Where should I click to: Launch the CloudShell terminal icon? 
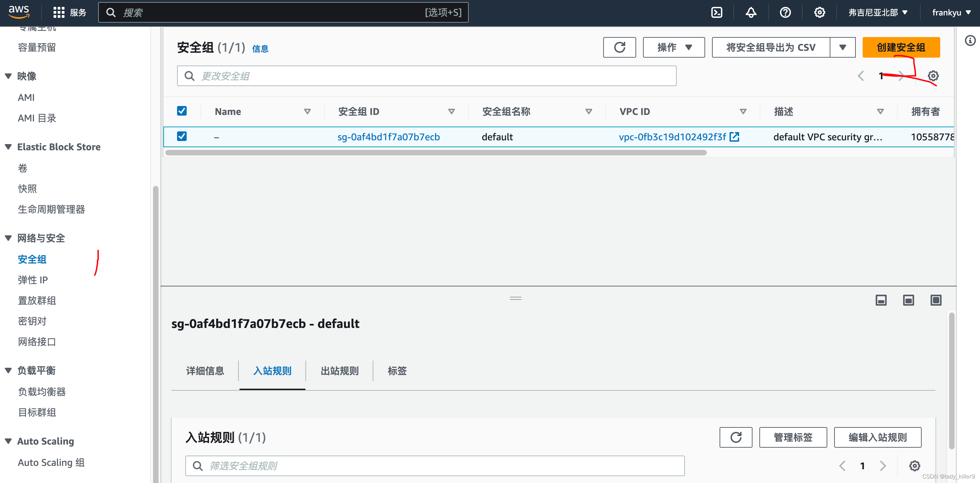coord(717,13)
